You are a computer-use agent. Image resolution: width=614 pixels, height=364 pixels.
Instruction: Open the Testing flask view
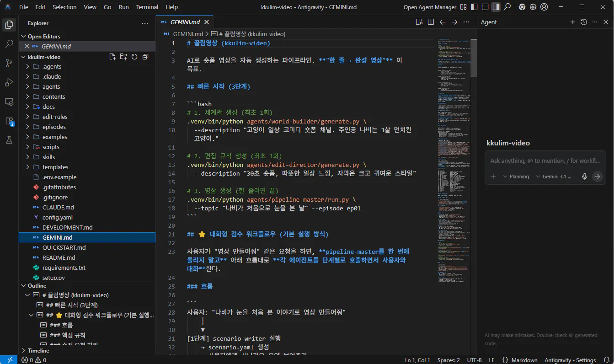9,140
